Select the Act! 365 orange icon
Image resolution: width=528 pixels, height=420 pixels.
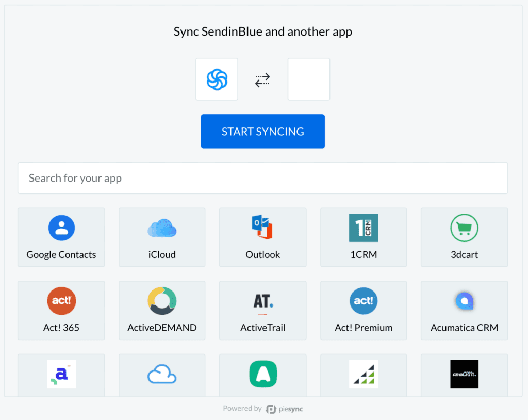click(61, 301)
